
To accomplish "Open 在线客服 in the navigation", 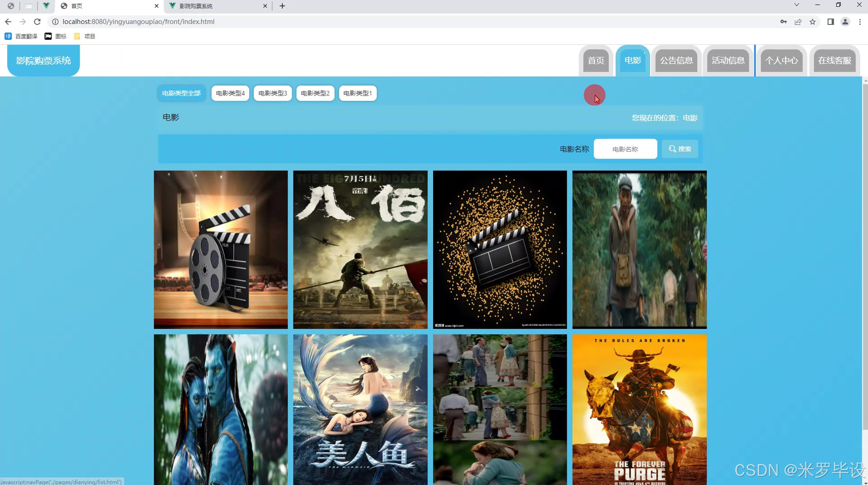I will (835, 61).
